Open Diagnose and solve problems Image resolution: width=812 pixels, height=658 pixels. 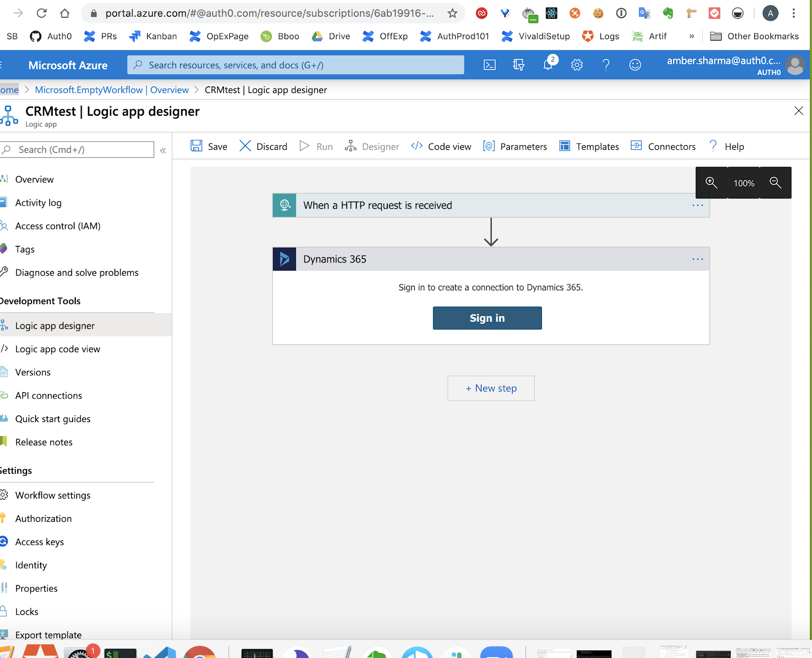click(77, 273)
